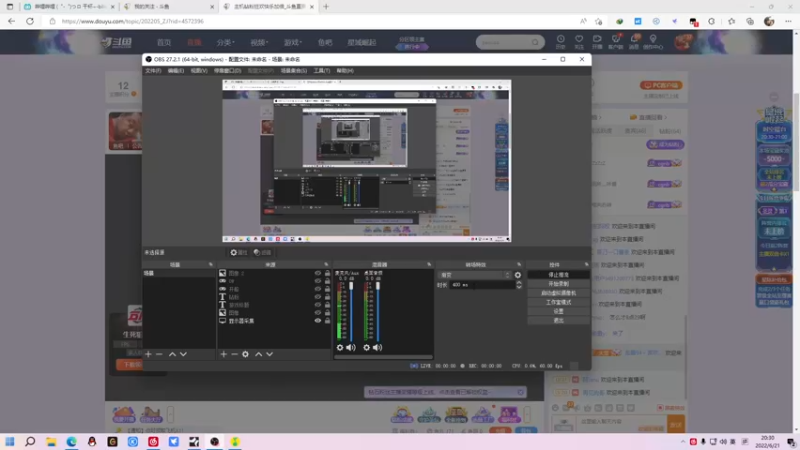Screen dimensions: 800x450
Task: Click the transition duration field showing 400 ms
Action: [482, 285]
